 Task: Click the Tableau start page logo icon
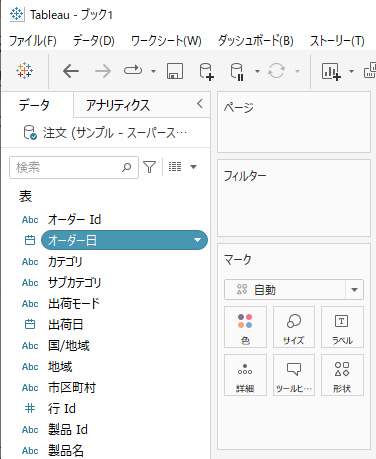coord(25,71)
